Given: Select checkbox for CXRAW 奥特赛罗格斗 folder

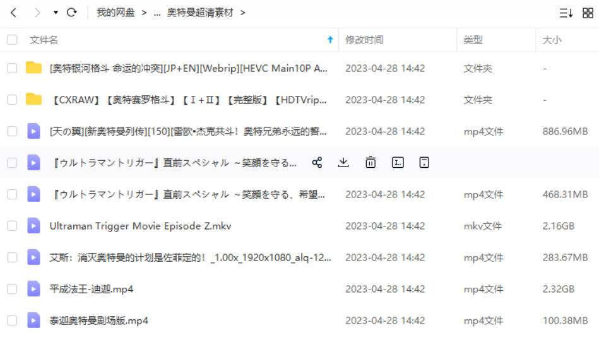Looking at the screenshot, I should pos(12,100).
